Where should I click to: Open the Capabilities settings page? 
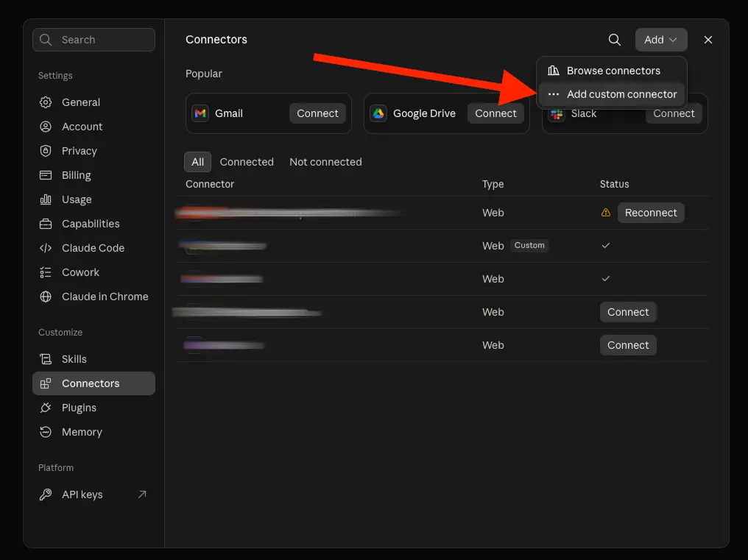point(93,224)
